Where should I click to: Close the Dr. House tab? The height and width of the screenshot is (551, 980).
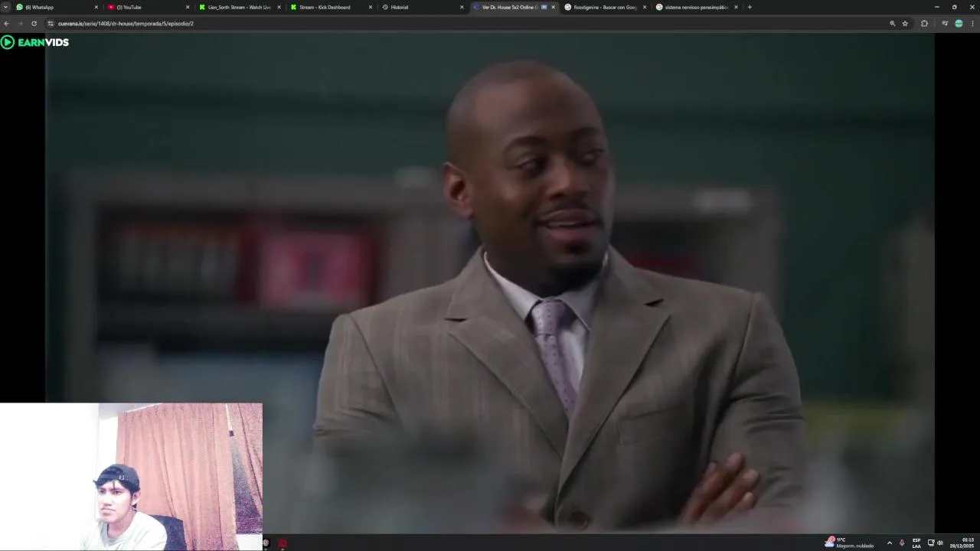554,7
